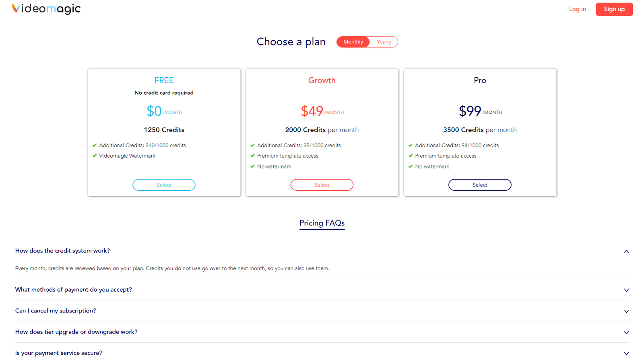Screen dimensions: 644x362
Task: Select the FREE plan
Action: pyautogui.click(x=164, y=185)
